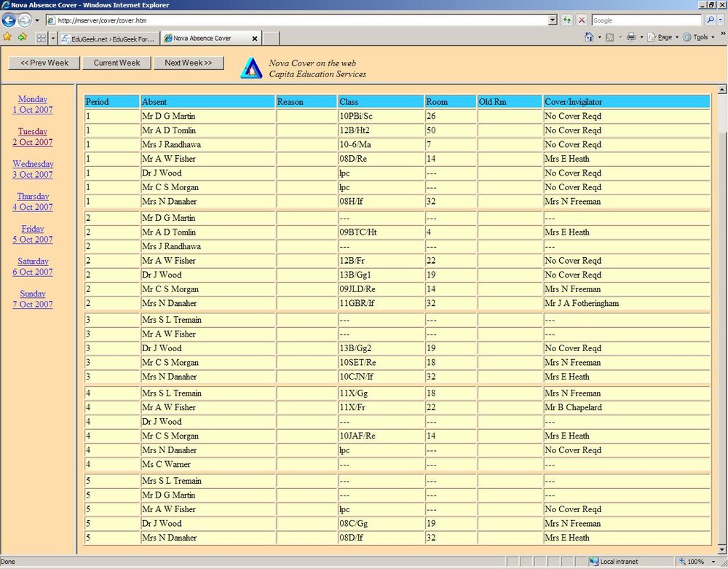Select the 08C/Gg class cell

(x=380, y=524)
